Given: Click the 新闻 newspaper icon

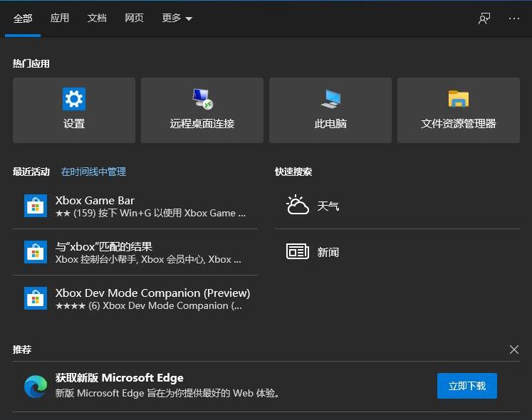Looking at the screenshot, I should pyautogui.click(x=298, y=251).
